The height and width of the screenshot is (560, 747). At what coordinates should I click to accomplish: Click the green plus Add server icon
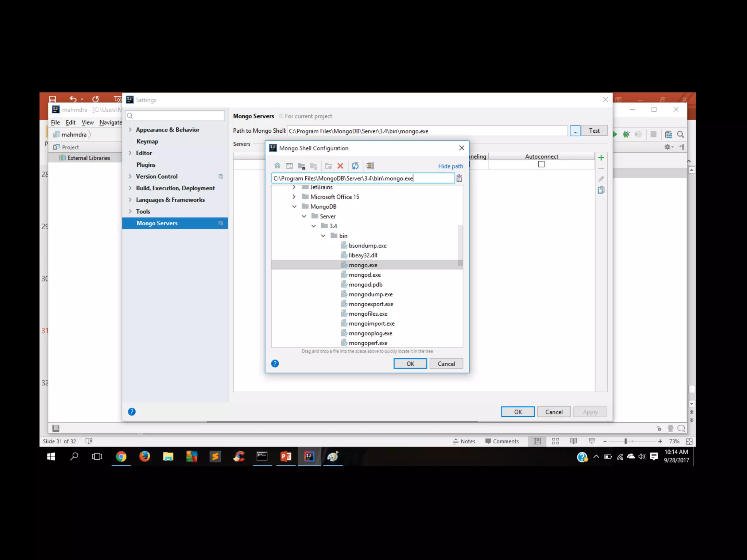coord(601,157)
